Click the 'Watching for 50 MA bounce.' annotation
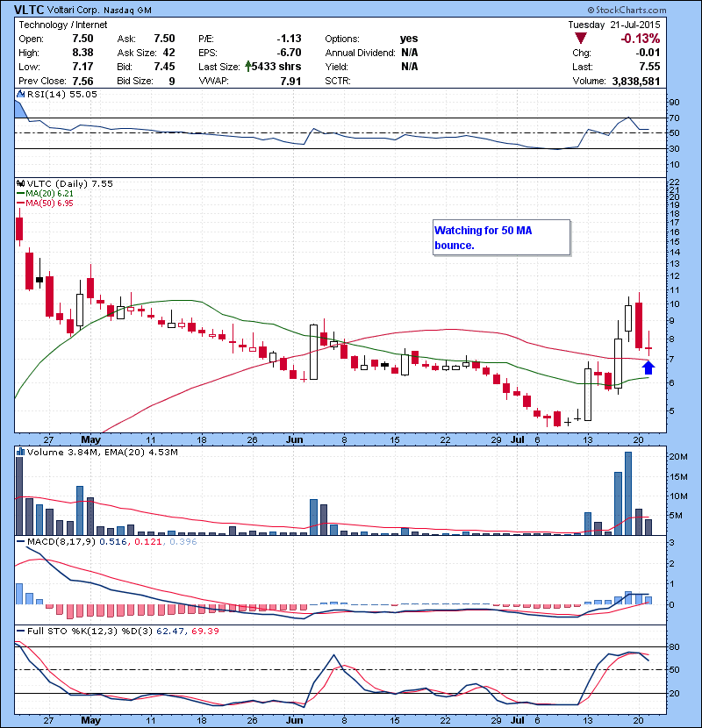Image resolution: width=702 pixels, height=728 pixels. [x=501, y=237]
